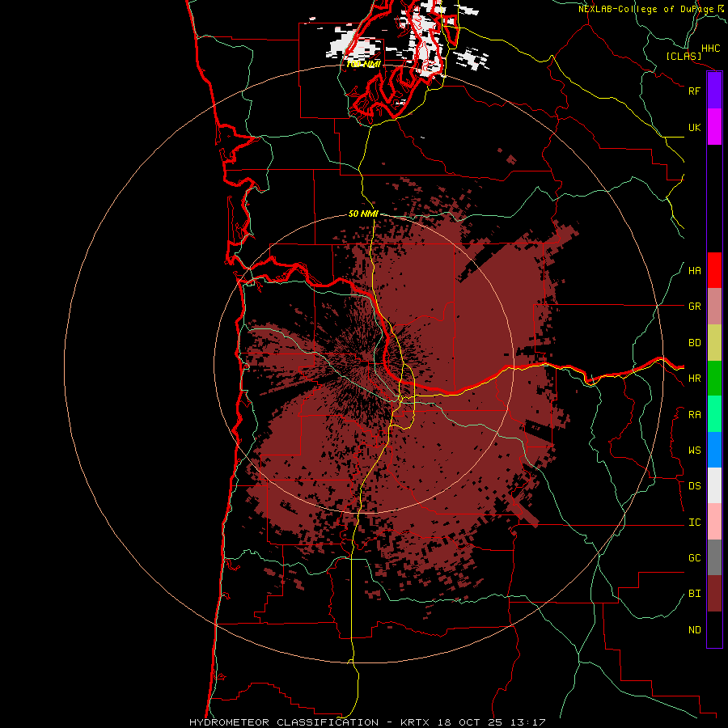Select the 'BD' legend label
Screen dimensions: 728x728
click(694, 343)
